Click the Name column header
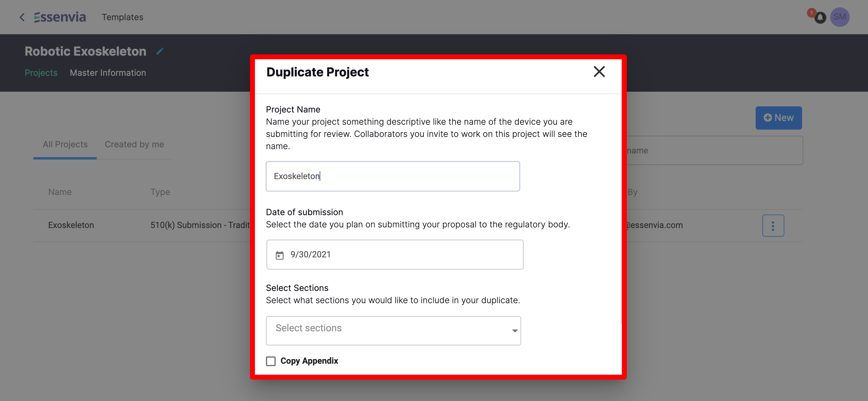 (60, 192)
